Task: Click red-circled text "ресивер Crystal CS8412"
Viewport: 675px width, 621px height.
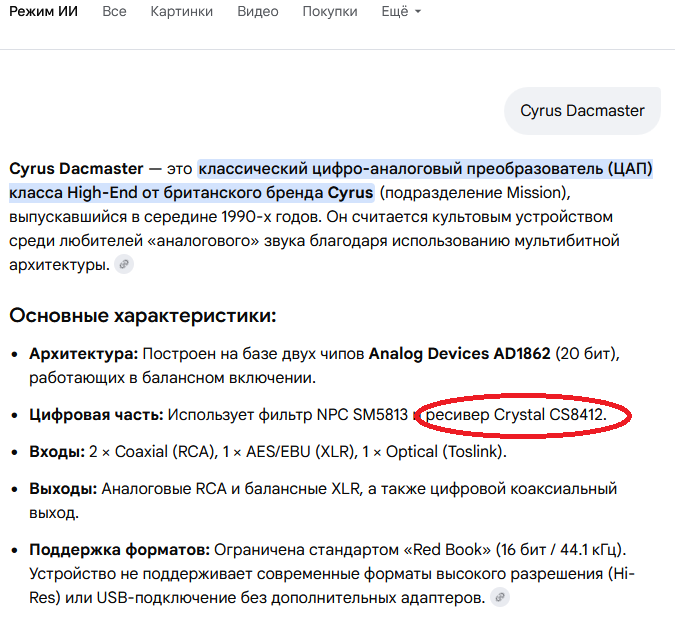Action: [x=517, y=413]
